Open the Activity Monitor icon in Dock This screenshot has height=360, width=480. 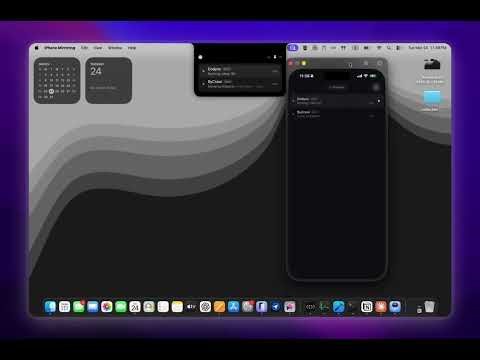click(x=324, y=307)
